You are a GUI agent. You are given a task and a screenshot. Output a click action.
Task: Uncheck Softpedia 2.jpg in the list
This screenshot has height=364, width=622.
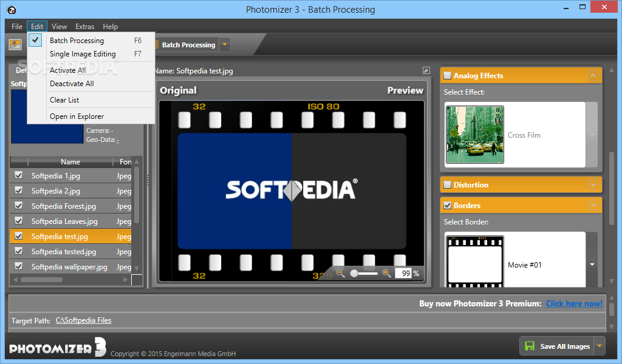click(18, 190)
